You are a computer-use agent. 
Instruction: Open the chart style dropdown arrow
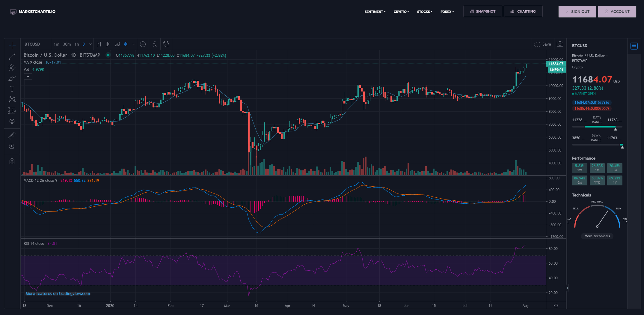(x=134, y=44)
